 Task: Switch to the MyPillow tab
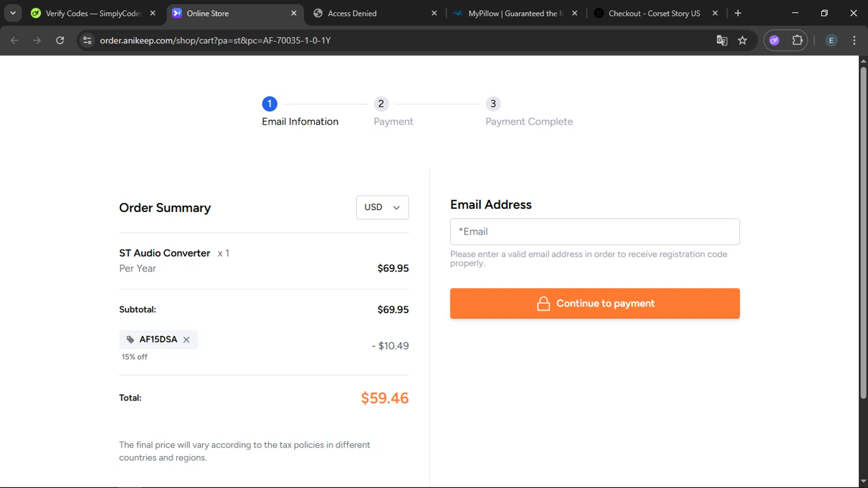(x=515, y=13)
